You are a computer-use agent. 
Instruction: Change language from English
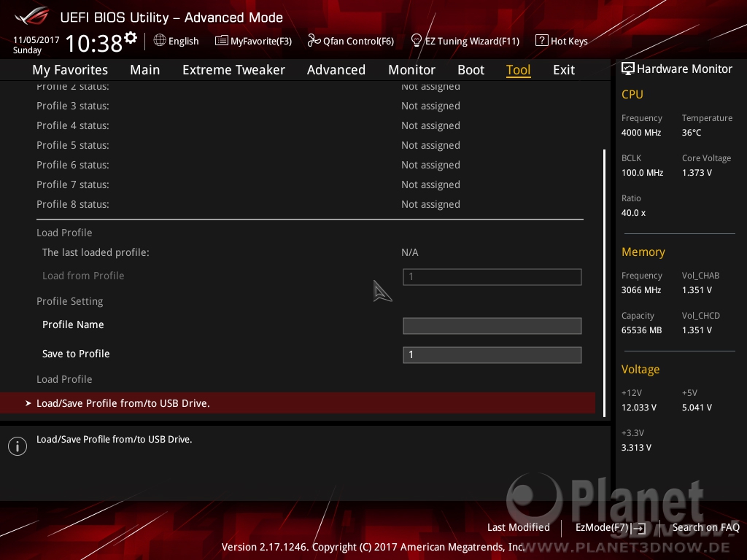click(183, 41)
